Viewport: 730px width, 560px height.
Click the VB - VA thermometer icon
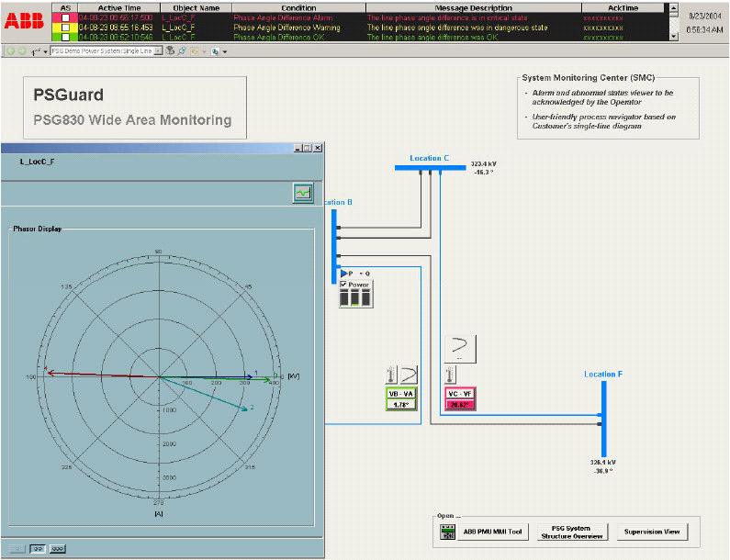tap(391, 375)
